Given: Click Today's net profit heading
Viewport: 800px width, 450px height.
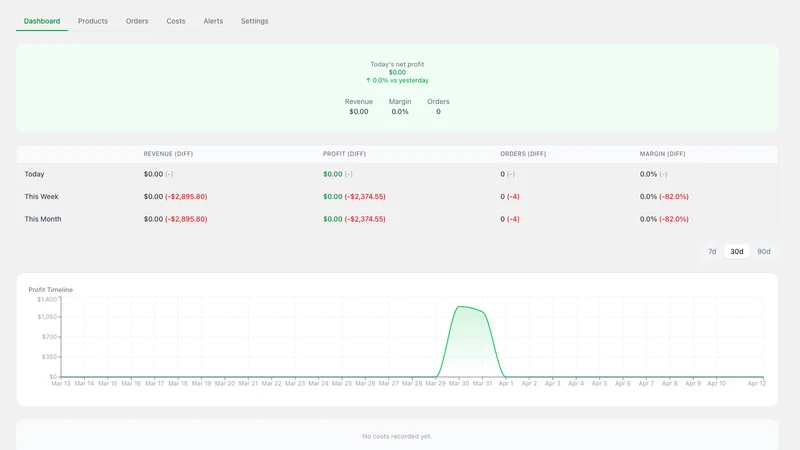Looking at the screenshot, I should pos(397,64).
